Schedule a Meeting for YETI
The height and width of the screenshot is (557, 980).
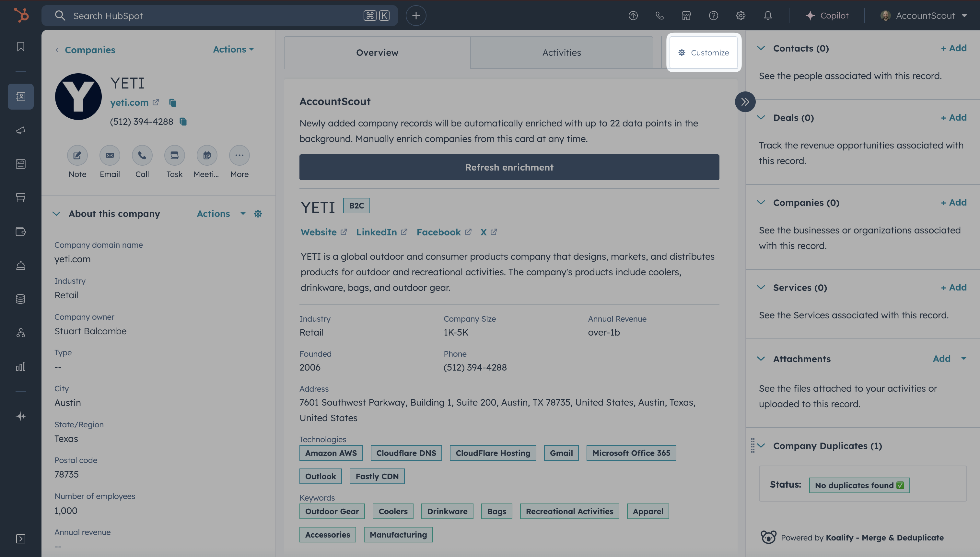coord(207,155)
